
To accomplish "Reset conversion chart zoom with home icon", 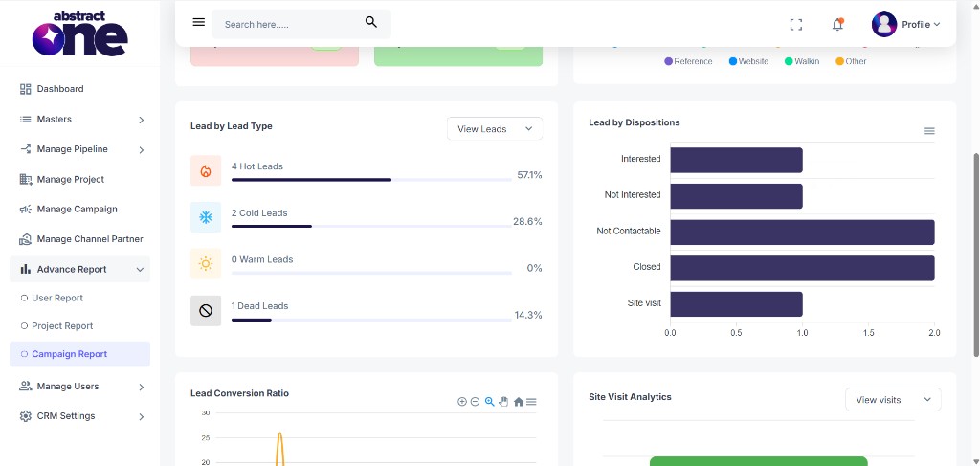I will tap(518, 402).
